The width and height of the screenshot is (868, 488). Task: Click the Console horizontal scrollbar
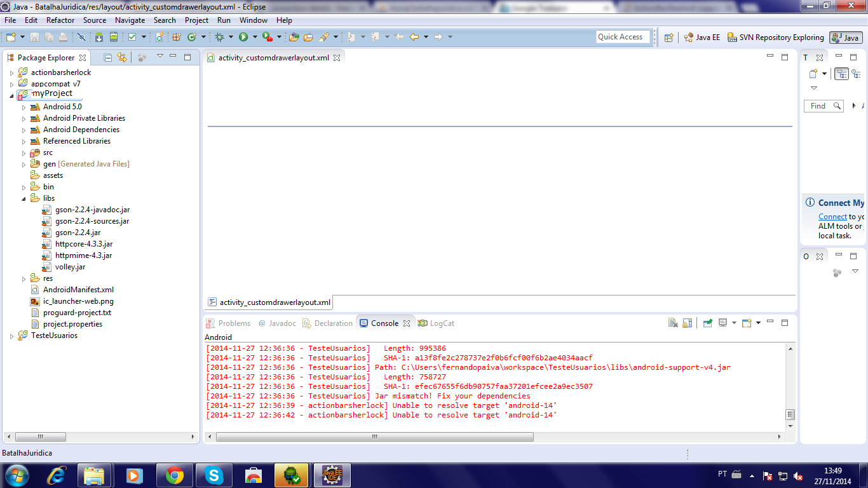[x=374, y=437]
